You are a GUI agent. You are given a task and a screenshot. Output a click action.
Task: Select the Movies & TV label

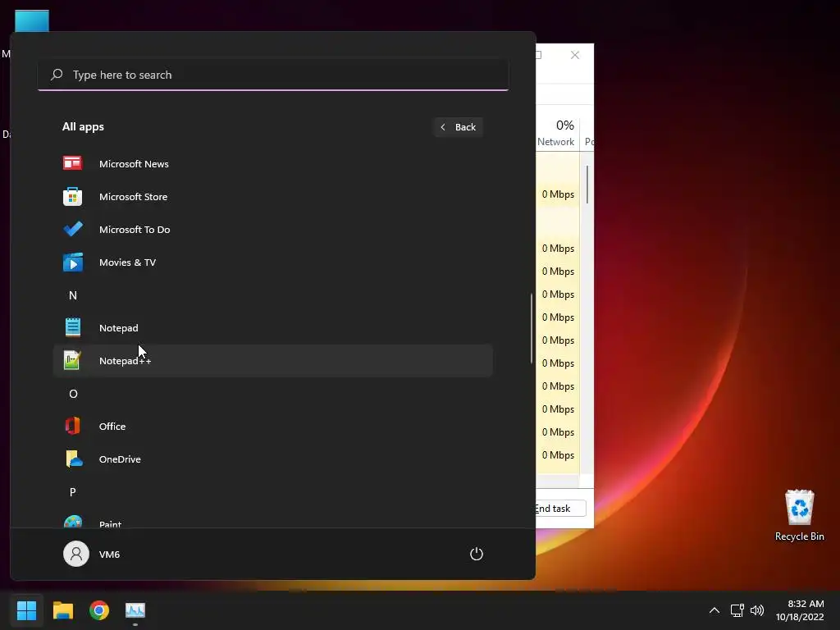point(127,262)
